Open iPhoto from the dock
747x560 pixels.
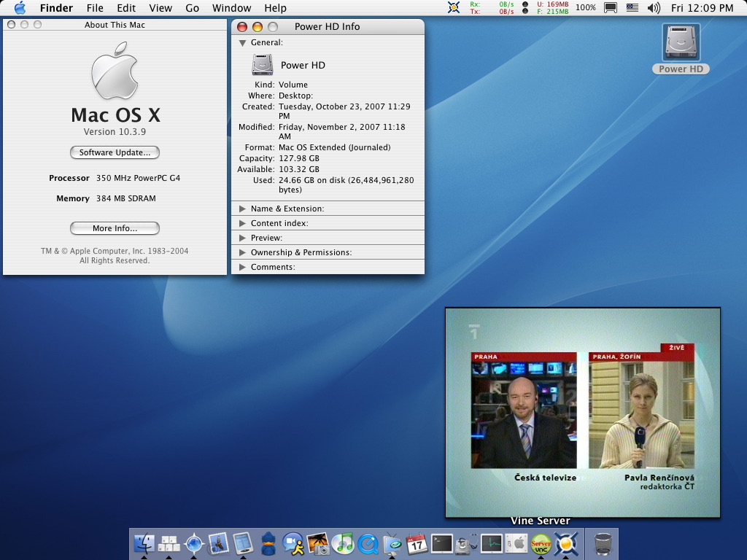point(317,543)
